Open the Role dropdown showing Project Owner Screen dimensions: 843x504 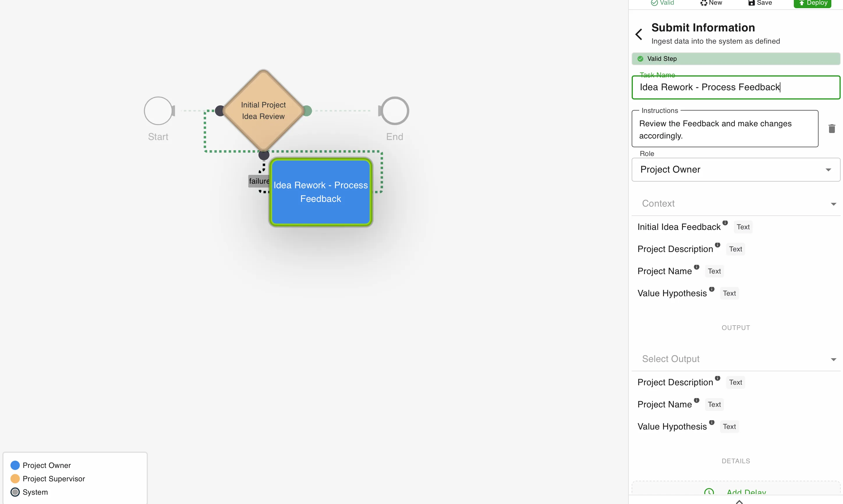click(x=736, y=169)
